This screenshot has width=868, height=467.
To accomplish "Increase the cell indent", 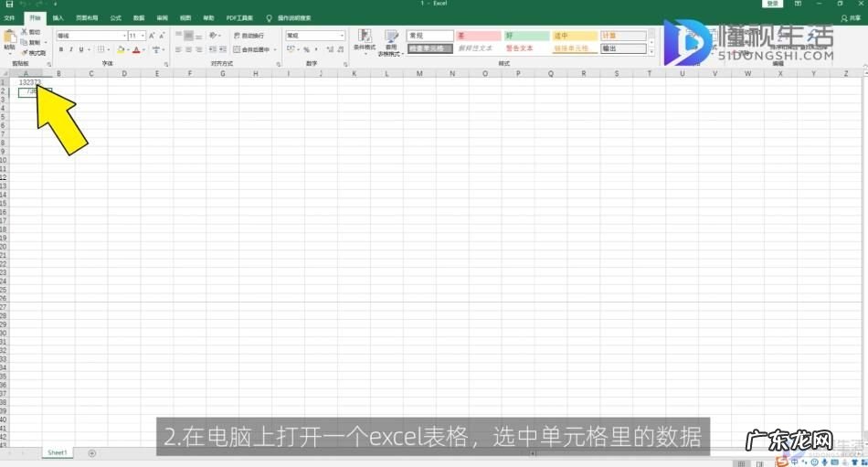I will pos(223,50).
